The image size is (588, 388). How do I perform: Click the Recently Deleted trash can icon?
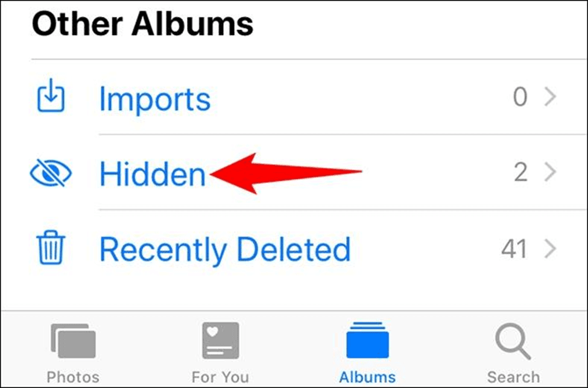(51, 247)
